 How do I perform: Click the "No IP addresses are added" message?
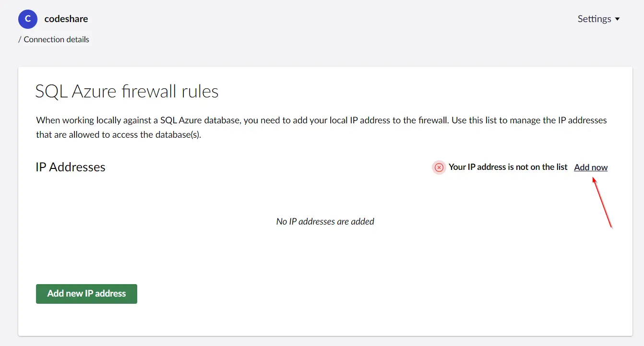tap(325, 222)
